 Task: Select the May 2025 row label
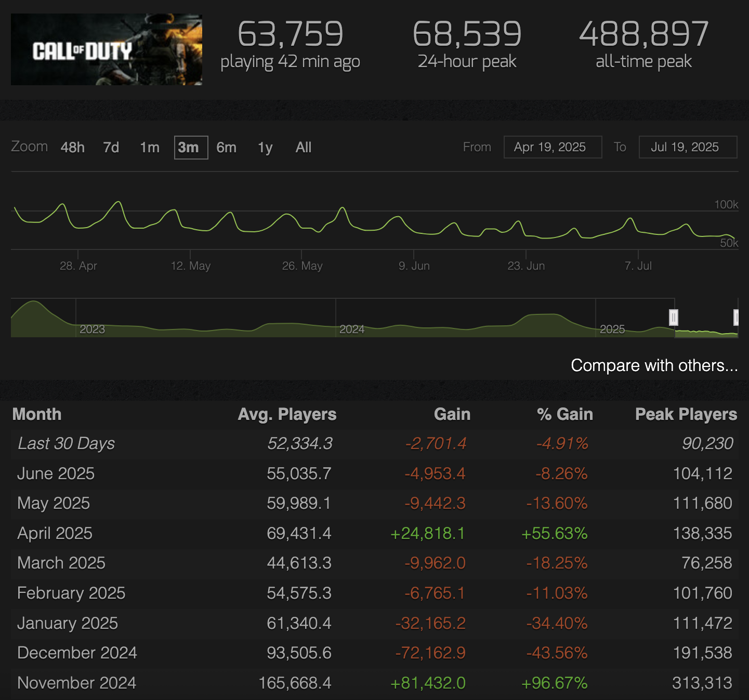click(54, 503)
